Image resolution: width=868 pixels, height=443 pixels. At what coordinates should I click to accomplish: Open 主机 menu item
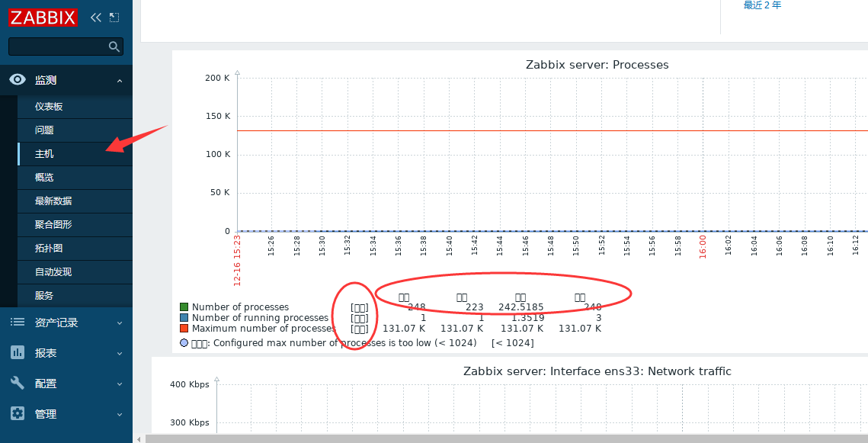75,154
